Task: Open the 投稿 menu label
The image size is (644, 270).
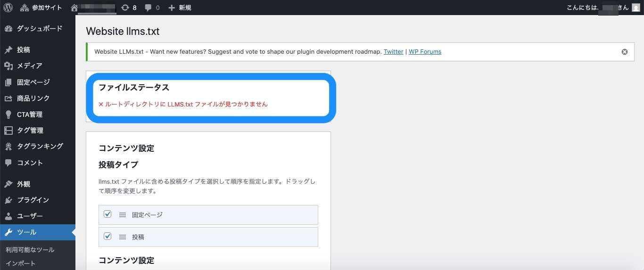Action: click(24, 50)
